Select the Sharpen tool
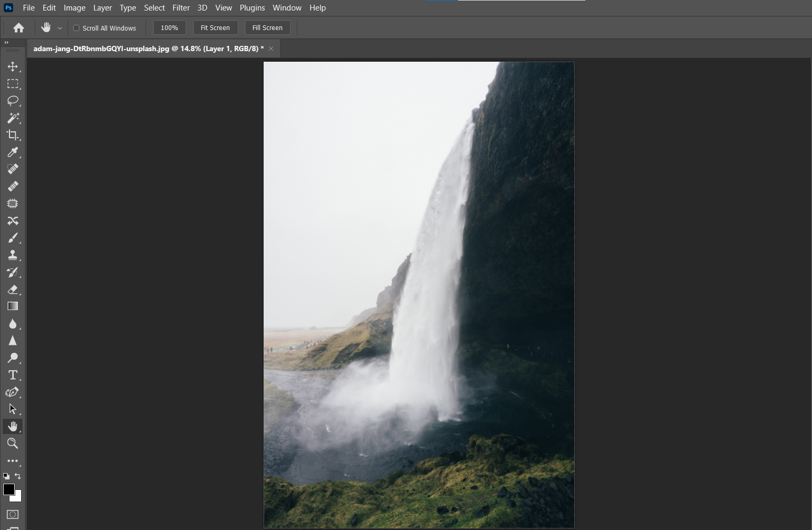This screenshot has height=530, width=812. click(x=13, y=341)
